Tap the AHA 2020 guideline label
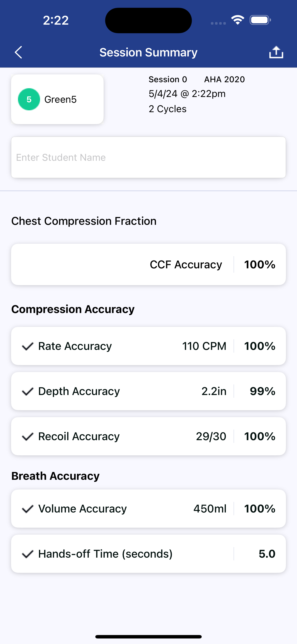 pos(224,79)
